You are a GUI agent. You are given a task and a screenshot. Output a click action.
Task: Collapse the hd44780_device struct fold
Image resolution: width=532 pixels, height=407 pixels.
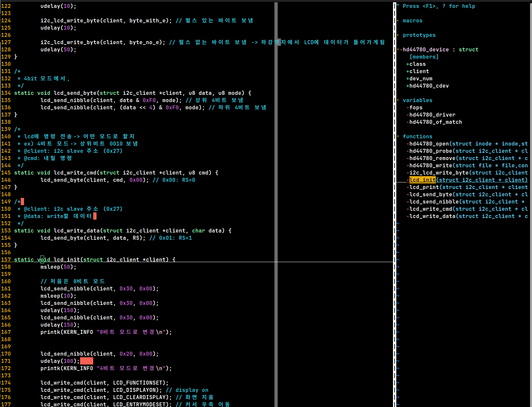pyautogui.click(x=398, y=49)
